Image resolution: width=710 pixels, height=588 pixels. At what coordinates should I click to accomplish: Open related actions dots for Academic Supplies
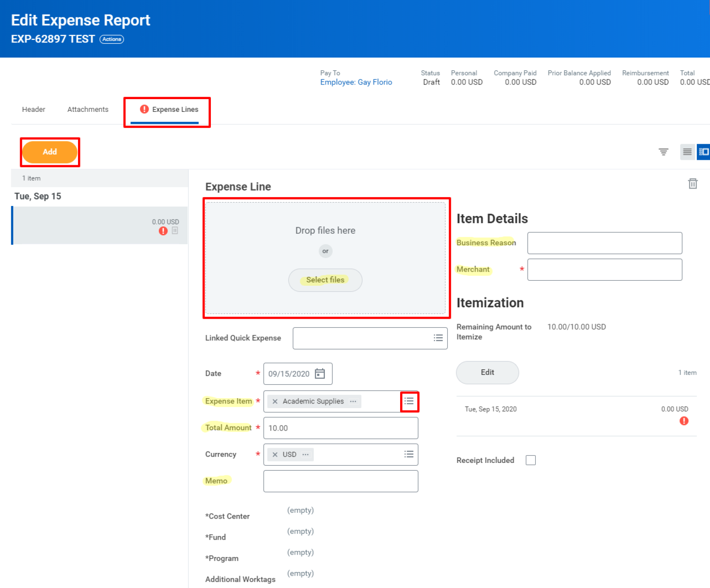[353, 401]
